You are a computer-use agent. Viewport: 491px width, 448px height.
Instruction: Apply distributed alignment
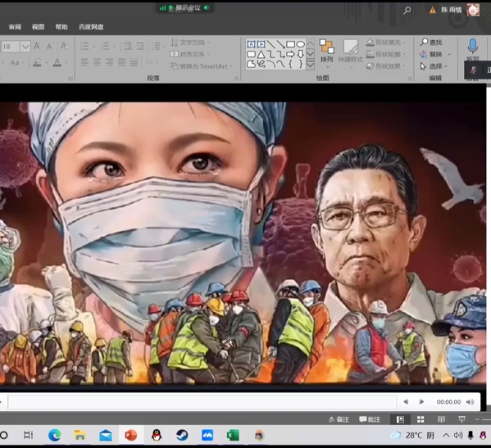click(x=134, y=62)
